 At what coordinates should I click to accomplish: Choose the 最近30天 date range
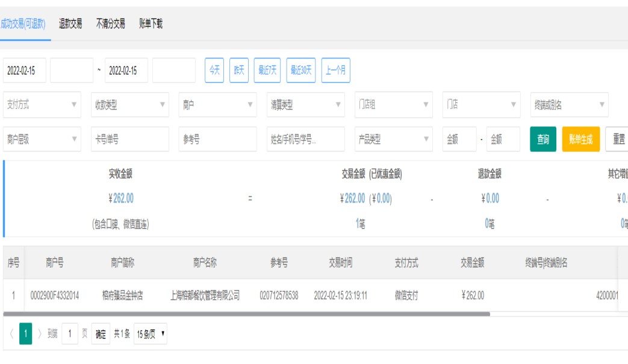click(x=301, y=70)
